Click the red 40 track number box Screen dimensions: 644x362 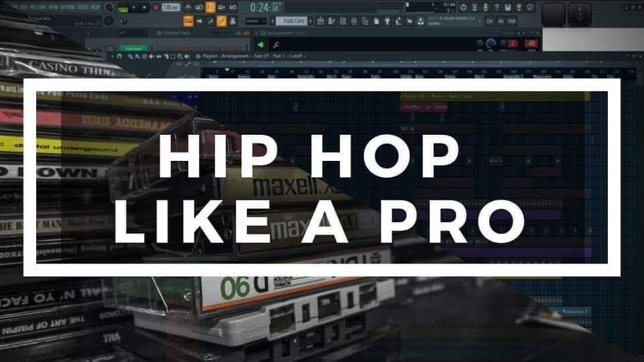[x=531, y=44]
